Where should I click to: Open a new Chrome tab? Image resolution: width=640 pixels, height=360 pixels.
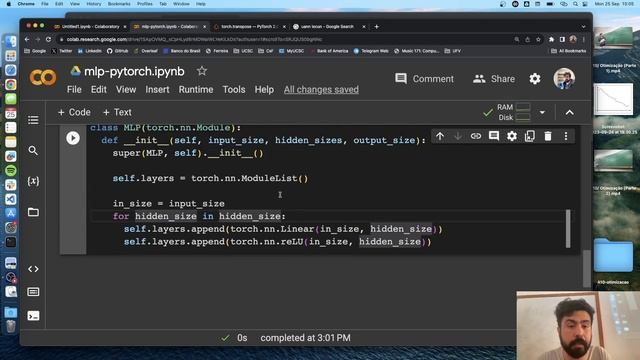click(376, 27)
